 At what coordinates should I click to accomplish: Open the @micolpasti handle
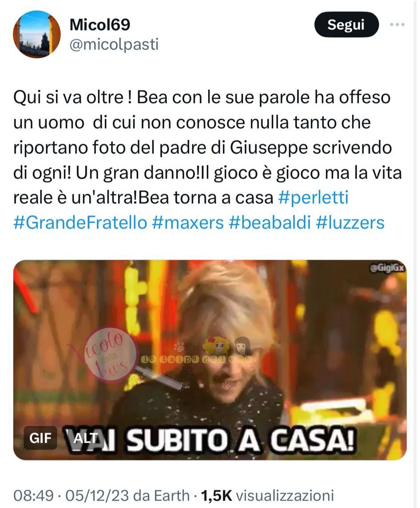point(114,44)
